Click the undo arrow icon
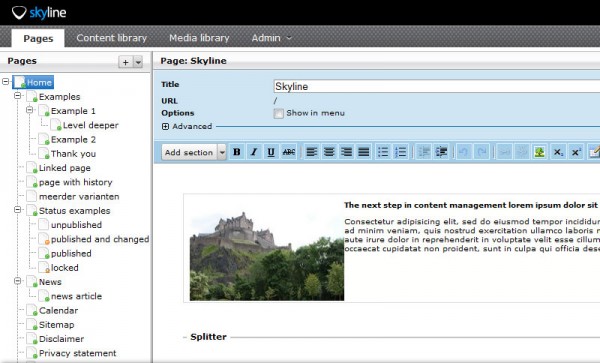Screen dimensions: 600x363 point(464,152)
